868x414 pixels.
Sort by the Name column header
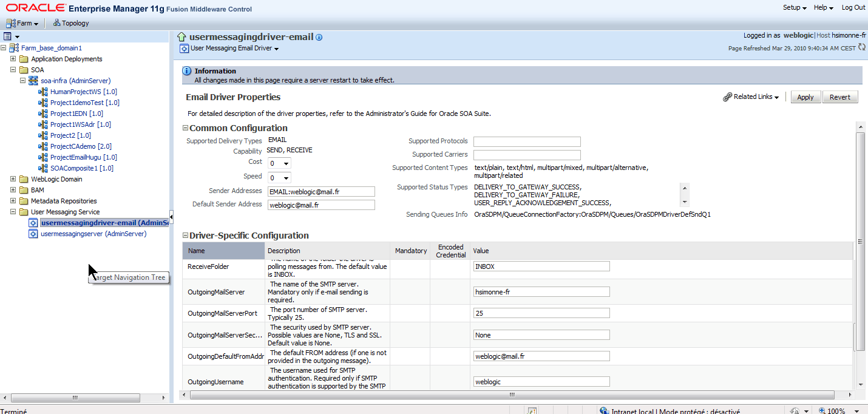(224, 251)
